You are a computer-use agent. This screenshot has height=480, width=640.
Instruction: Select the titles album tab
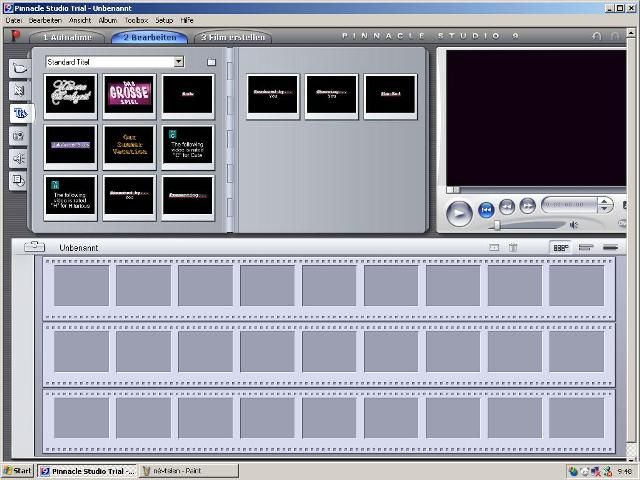point(19,113)
